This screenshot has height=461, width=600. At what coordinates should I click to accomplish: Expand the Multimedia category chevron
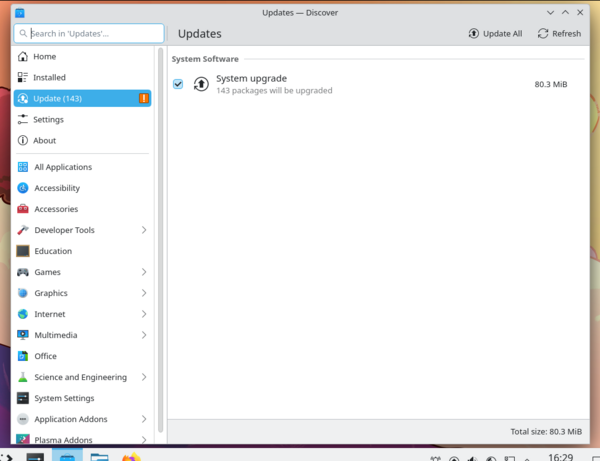coord(144,335)
